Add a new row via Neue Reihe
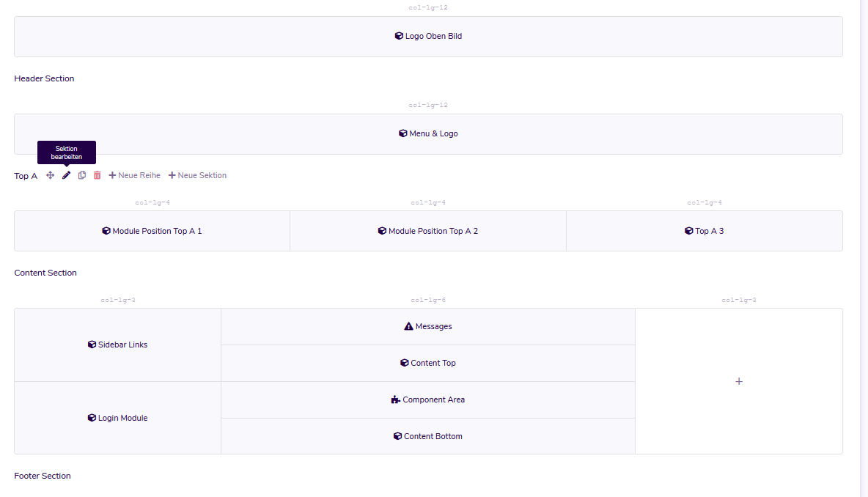Image resolution: width=868 pixels, height=497 pixels. tap(135, 175)
